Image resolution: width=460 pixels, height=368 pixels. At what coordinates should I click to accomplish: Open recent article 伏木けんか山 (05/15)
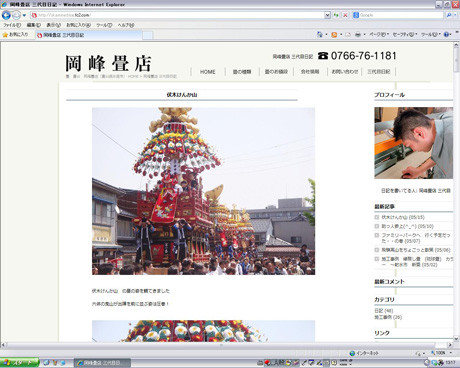[x=403, y=217]
